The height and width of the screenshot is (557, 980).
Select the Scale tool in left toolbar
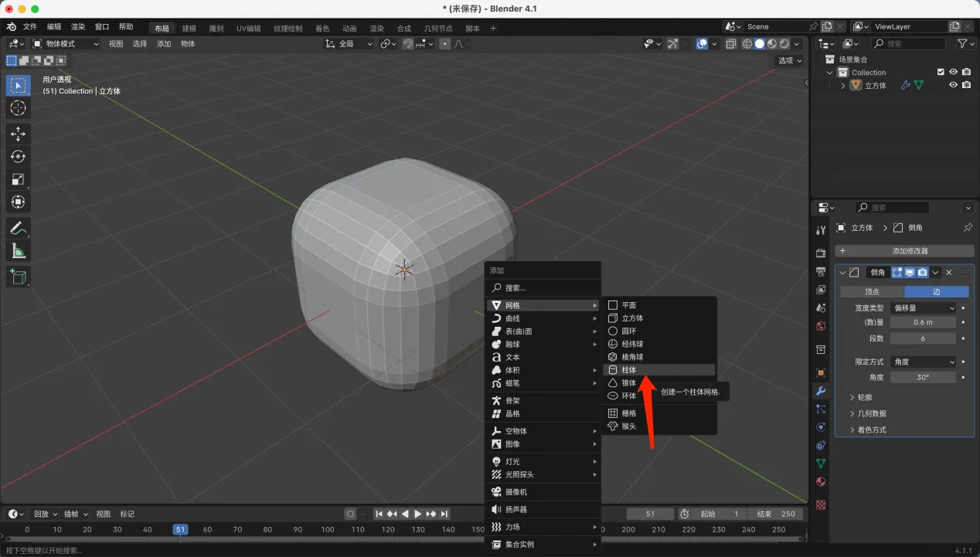coord(19,179)
